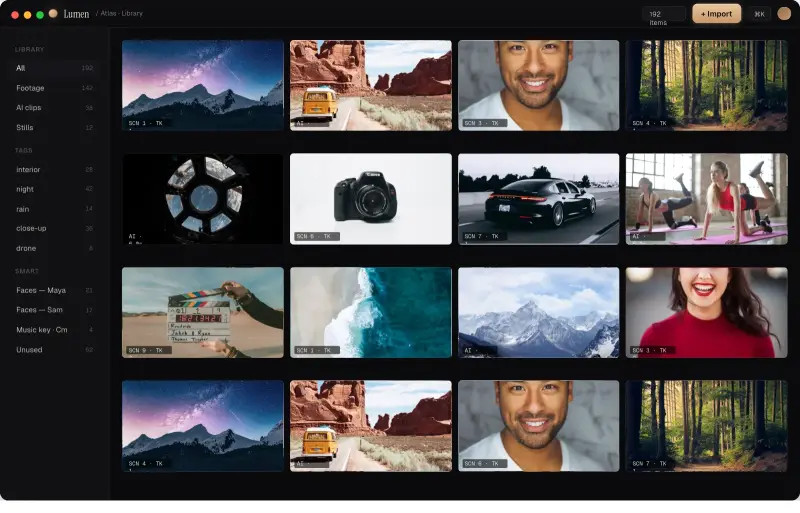Open the Canon camera clip thumbnail
This screenshot has height=513, width=800.
pyautogui.click(x=371, y=199)
